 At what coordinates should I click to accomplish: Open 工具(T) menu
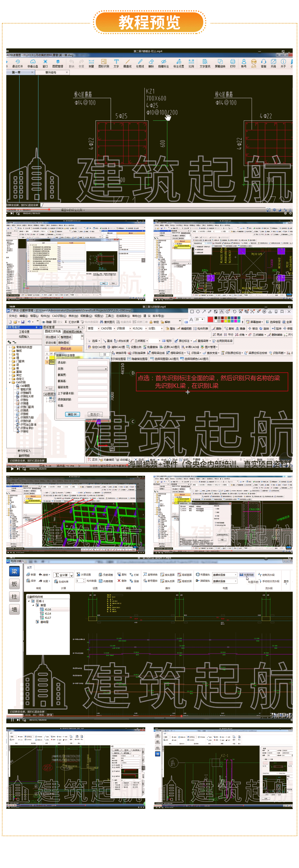coord(110,316)
